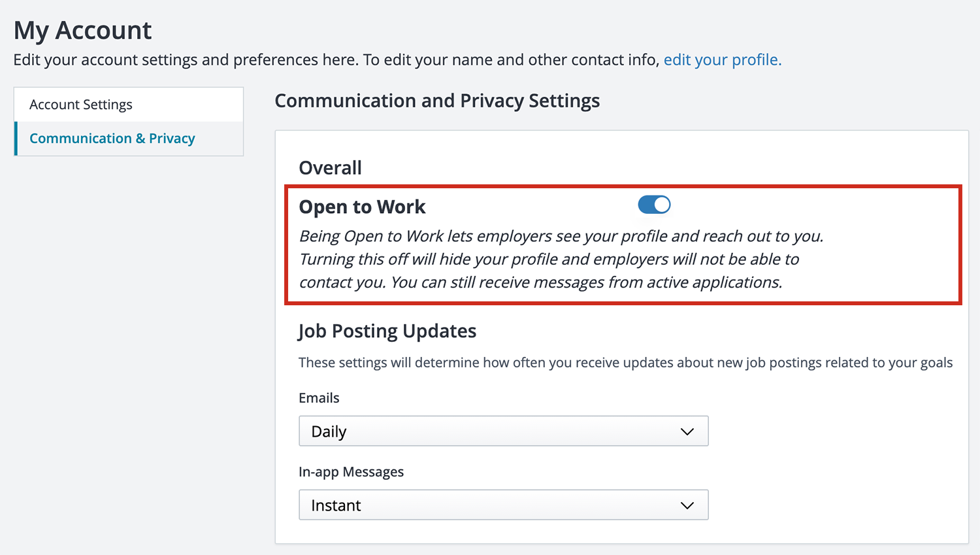The image size is (980, 555).
Task: Click the Overall section heading
Action: pos(330,167)
